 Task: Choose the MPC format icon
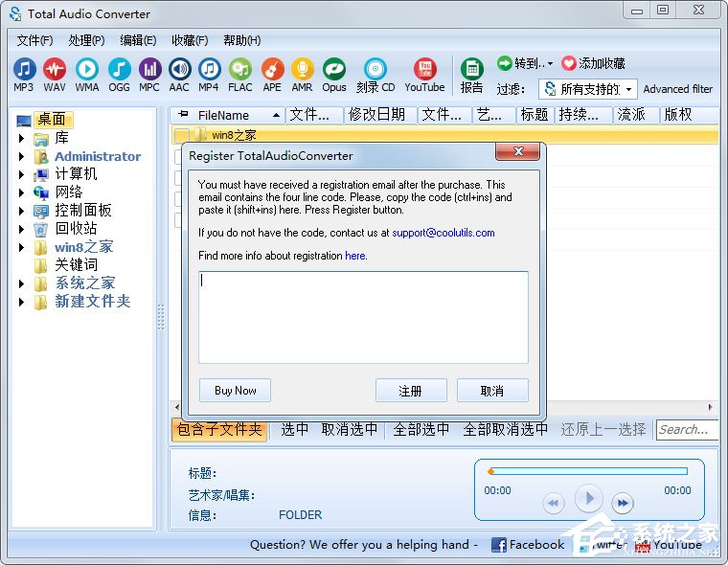149,75
